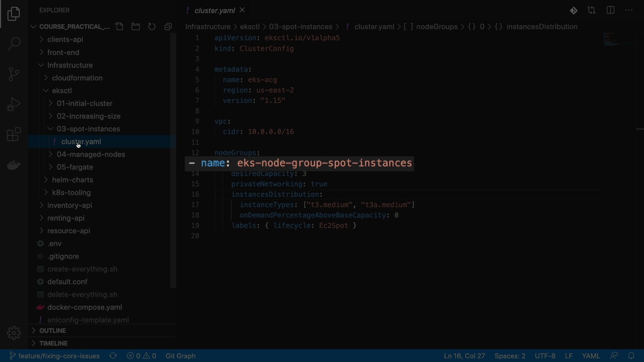
Task: Open the Run and Debug view
Action: [14, 104]
